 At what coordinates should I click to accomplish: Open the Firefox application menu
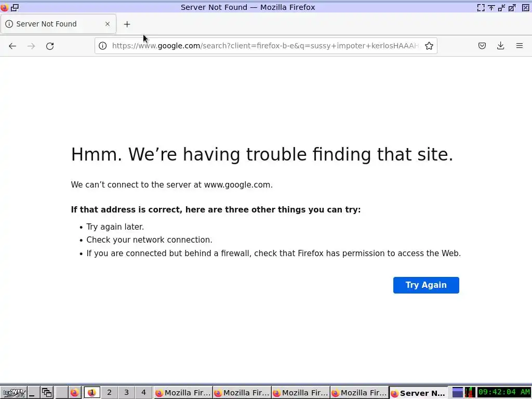519,46
